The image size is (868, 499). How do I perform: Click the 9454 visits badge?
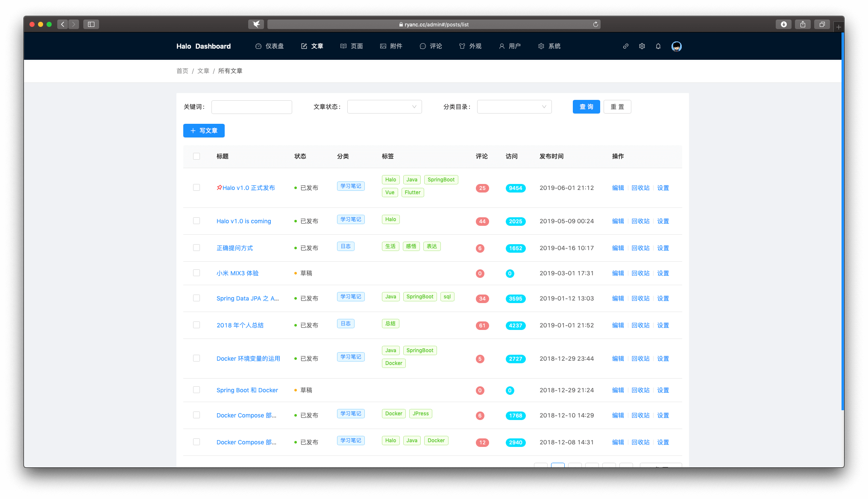tap(515, 188)
